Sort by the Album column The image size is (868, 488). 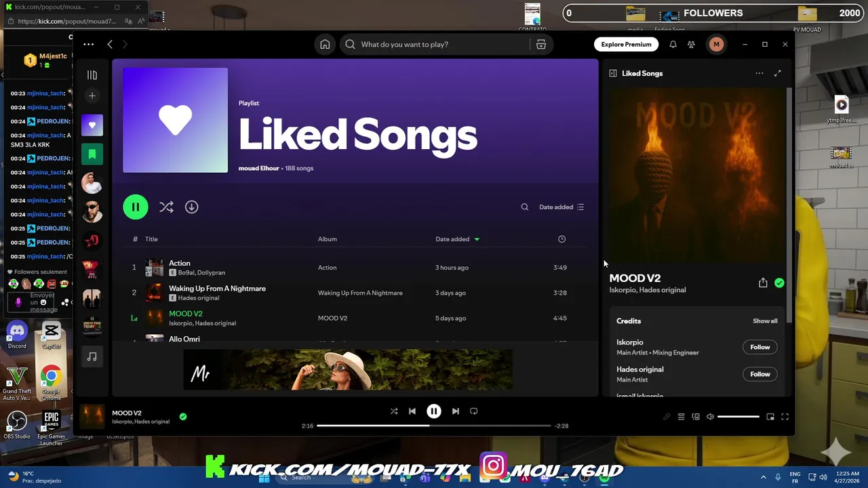click(328, 239)
